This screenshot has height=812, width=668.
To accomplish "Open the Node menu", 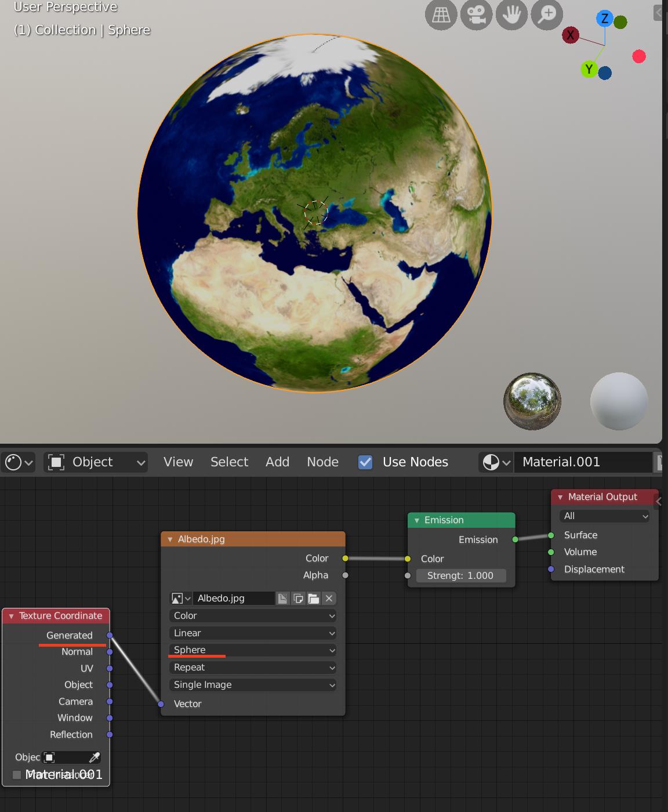I will click(x=322, y=462).
